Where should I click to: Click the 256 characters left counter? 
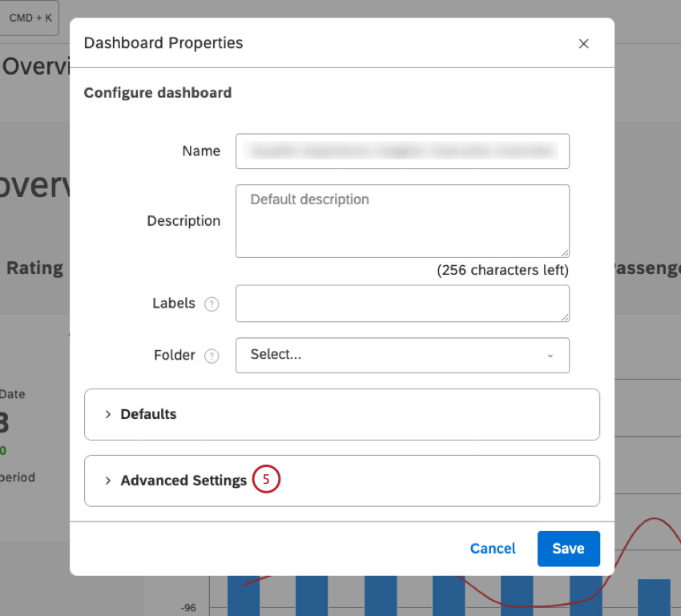[502, 270]
